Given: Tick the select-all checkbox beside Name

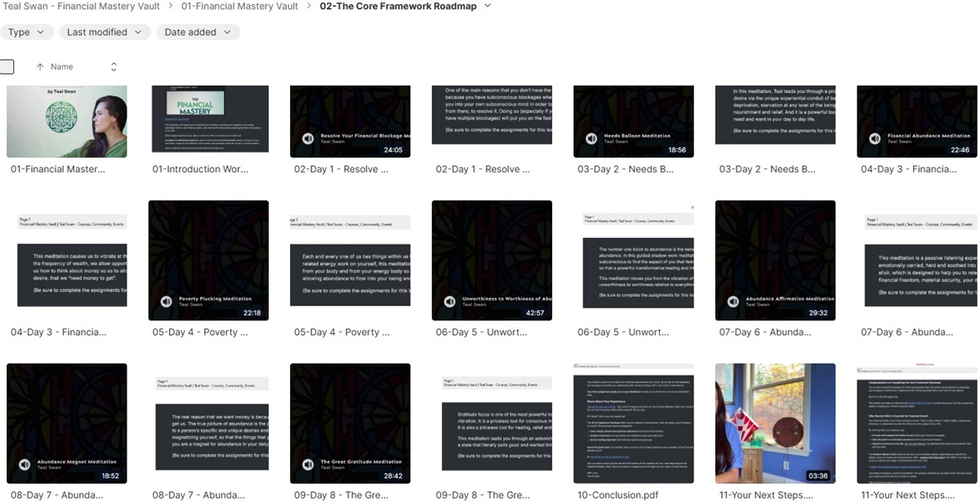Looking at the screenshot, I should [x=7, y=67].
